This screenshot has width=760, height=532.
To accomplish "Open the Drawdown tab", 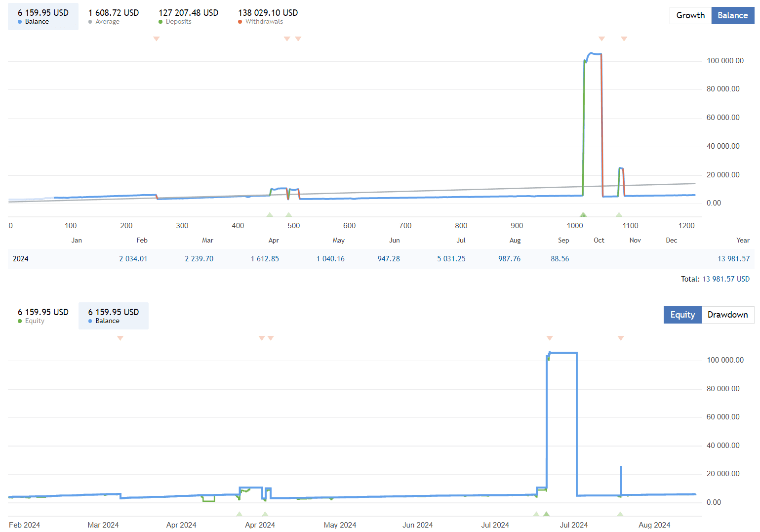I will [x=727, y=315].
